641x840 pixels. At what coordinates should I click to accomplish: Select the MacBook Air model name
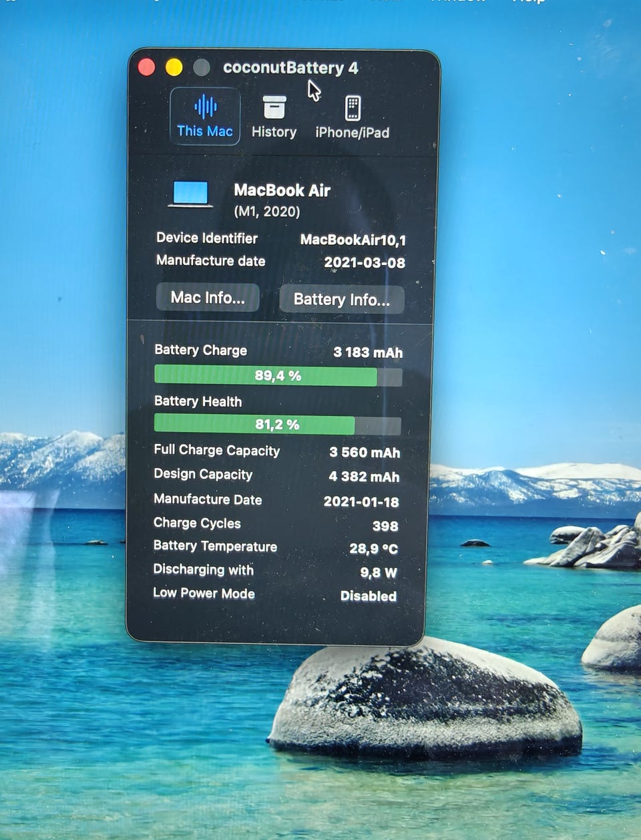click(x=282, y=190)
